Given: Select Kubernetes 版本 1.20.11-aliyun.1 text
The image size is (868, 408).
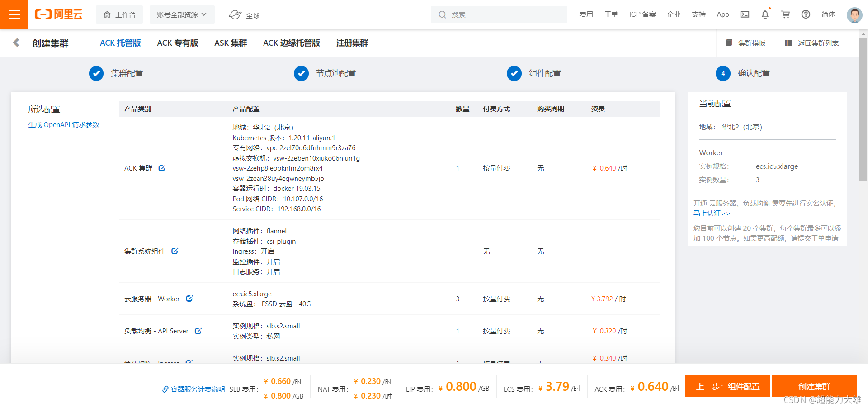Looking at the screenshot, I should point(284,138).
